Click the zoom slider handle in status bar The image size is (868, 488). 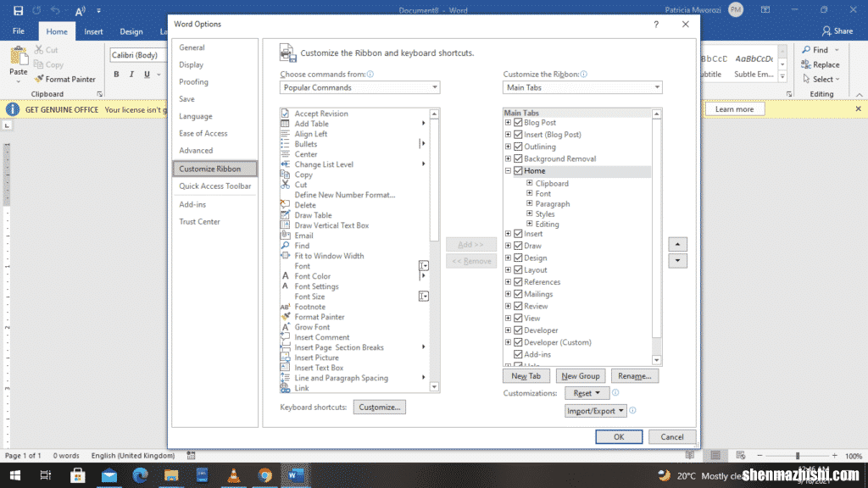(x=797, y=456)
